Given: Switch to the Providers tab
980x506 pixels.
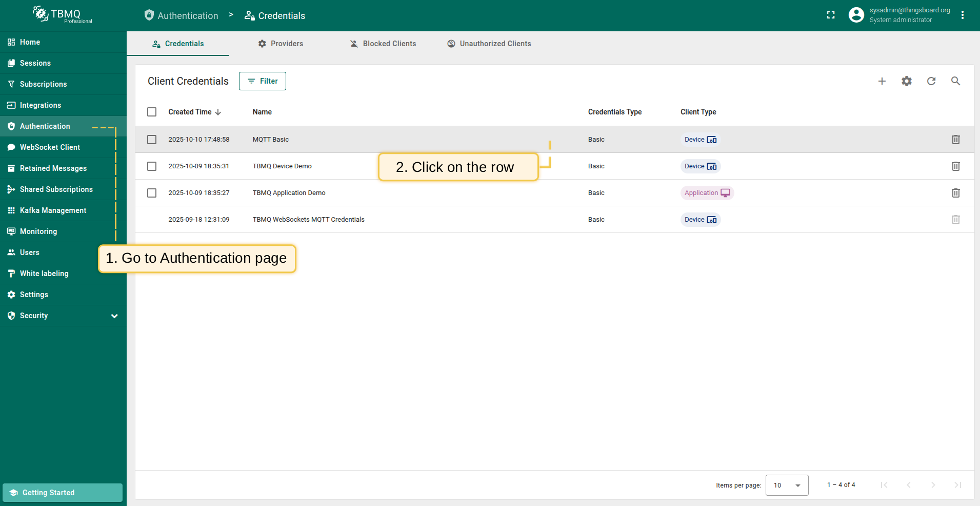Looking at the screenshot, I should [x=281, y=44].
